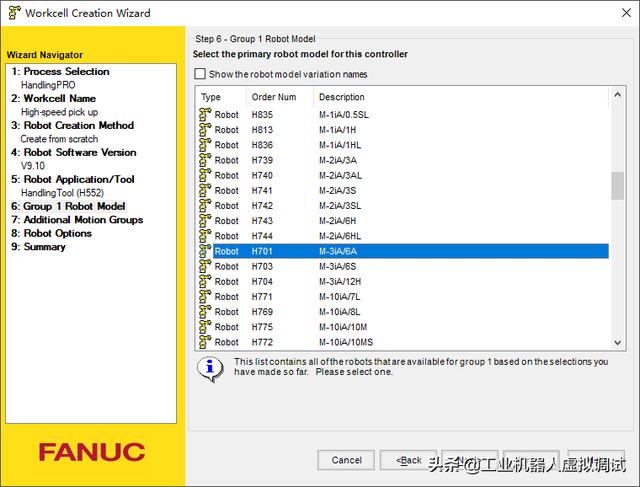Click scrollbar up arrow of robot list
640x487 pixels.
618,95
